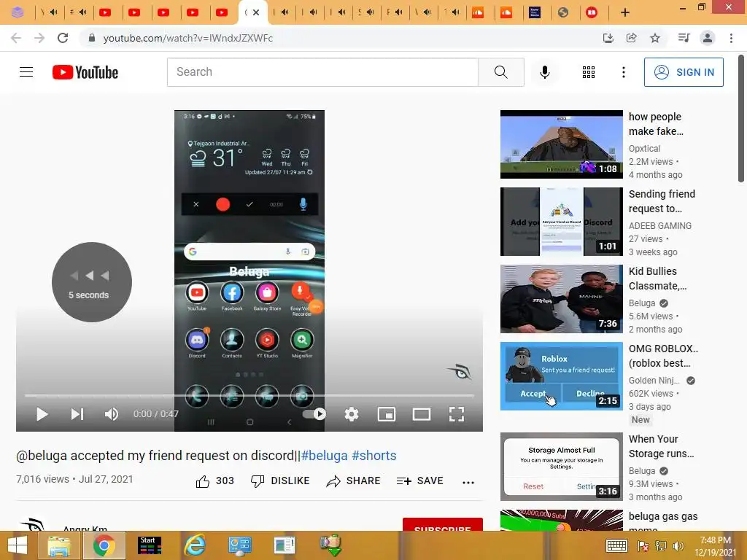The height and width of the screenshot is (560, 747).
Task: Open 'how people make fake...' video thumbnail
Action: (561, 144)
